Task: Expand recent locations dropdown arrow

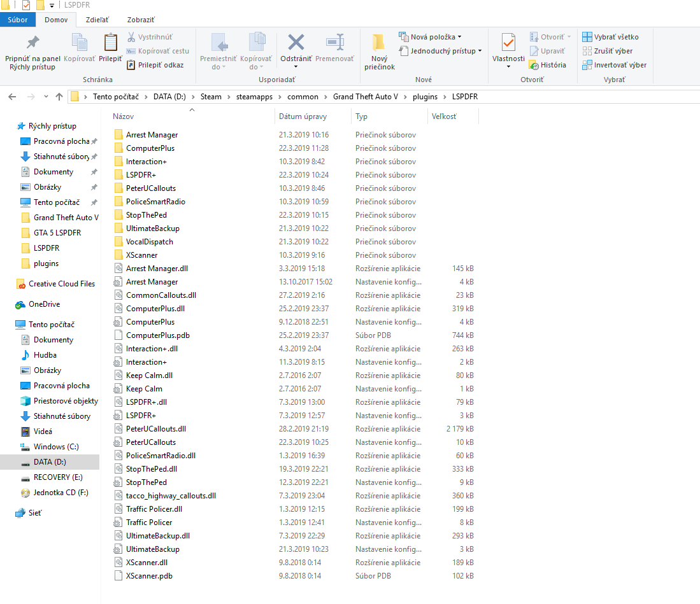Action: point(46,96)
